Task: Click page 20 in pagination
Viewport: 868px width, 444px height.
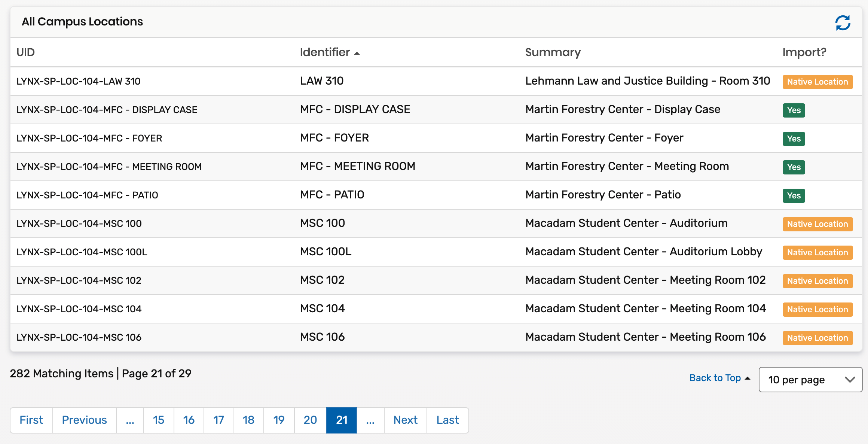Action: pyautogui.click(x=310, y=420)
